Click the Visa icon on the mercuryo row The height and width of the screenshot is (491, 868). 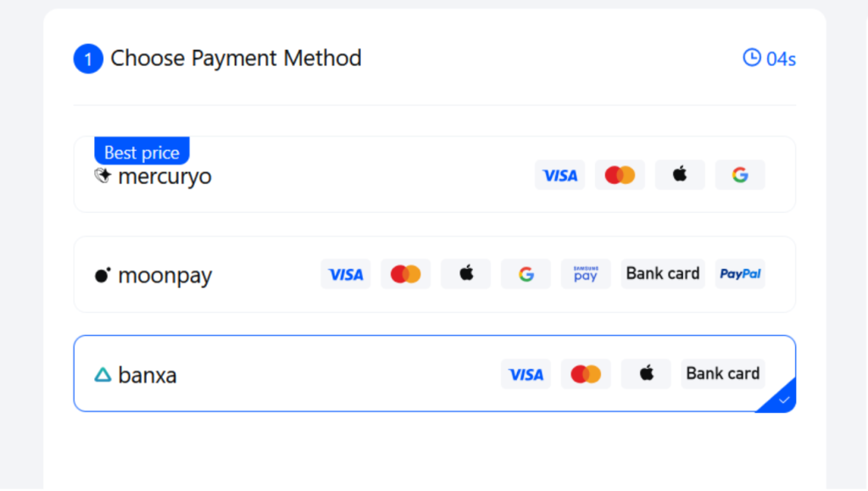[559, 175]
